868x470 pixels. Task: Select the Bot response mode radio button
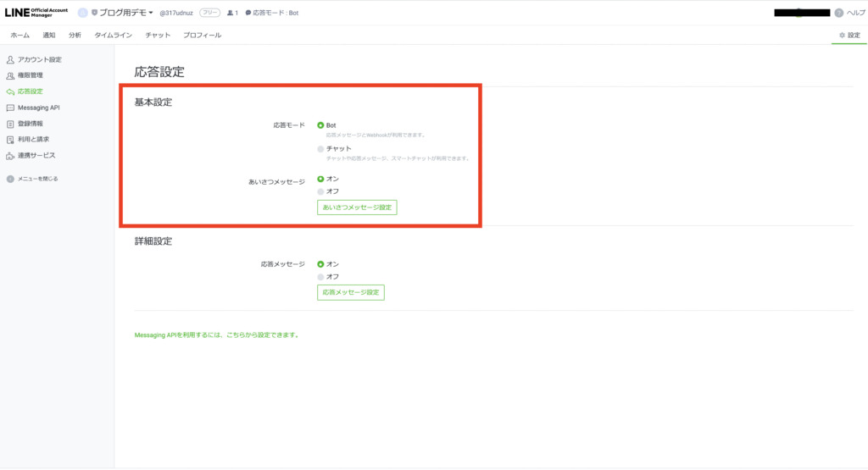(x=320, y=125)
